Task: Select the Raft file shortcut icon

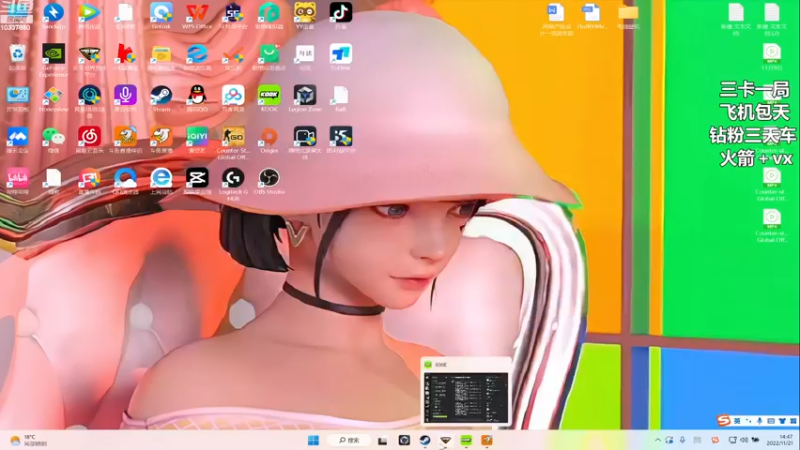Action: pyautogui.click(x=340, y=98)
